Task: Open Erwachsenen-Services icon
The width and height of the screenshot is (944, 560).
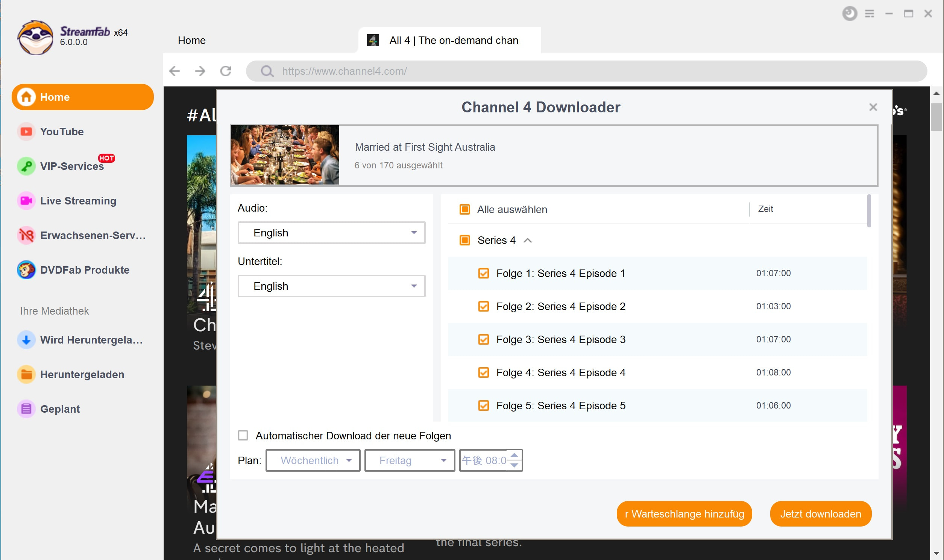Action: (x=26, y=236)
